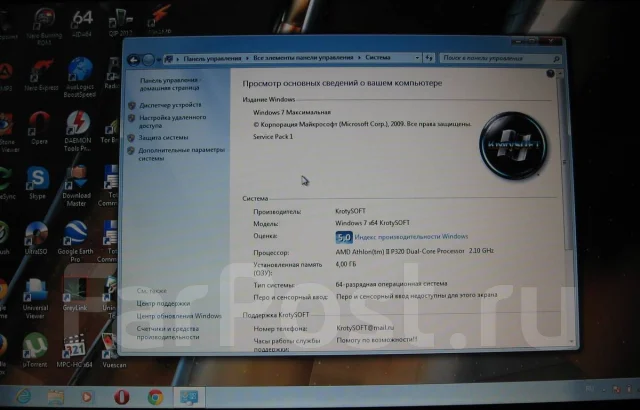640x410 pixels.
Task: Launch Opera from the desktop icon
Action: [39, 128]
